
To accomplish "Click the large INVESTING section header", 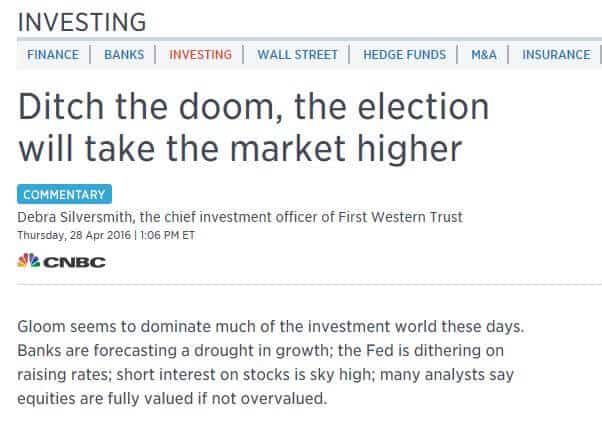I will click(x=82, y=21).
